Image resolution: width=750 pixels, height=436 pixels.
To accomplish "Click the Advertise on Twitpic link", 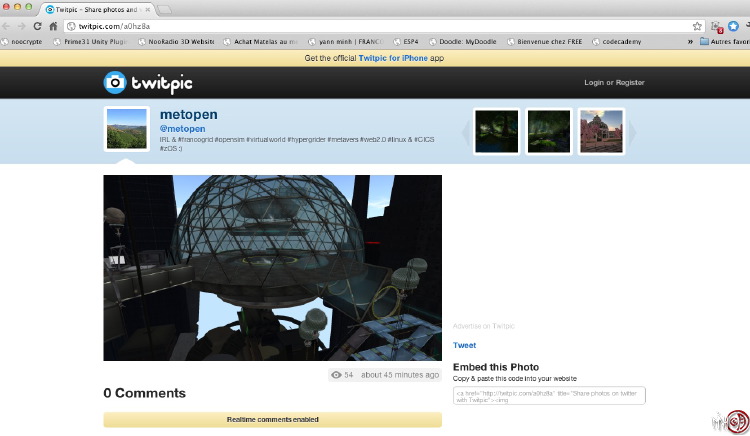I will coord(484,326).
